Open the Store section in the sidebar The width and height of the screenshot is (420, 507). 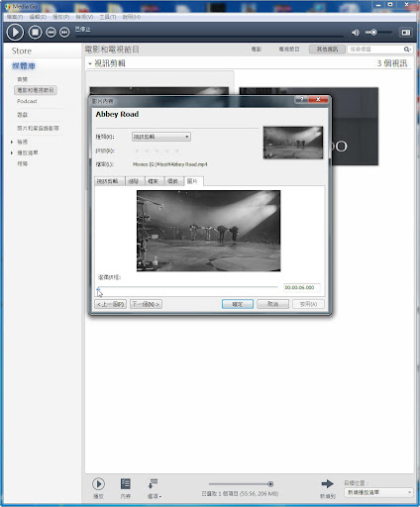[x=22, y=51]
